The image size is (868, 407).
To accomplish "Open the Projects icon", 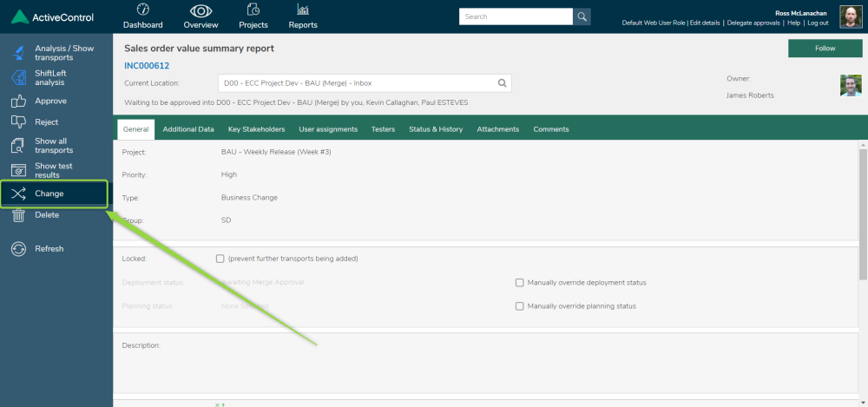I will click(253, 10).
